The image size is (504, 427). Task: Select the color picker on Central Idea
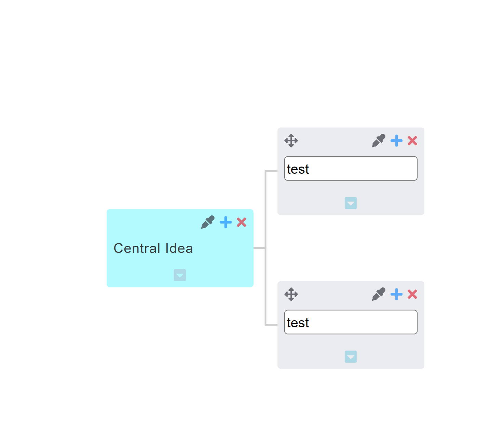pos(208,222)
